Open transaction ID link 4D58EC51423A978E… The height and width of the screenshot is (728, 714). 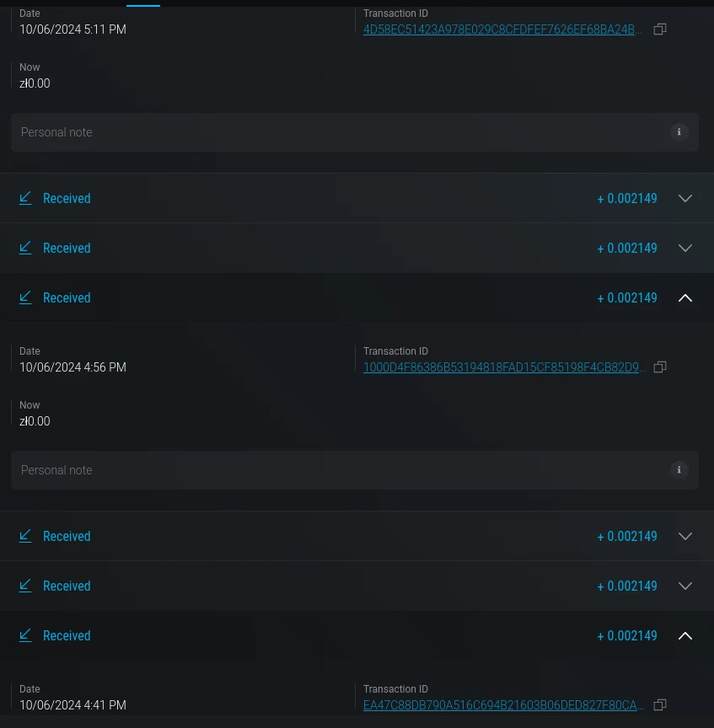point(502,29)
